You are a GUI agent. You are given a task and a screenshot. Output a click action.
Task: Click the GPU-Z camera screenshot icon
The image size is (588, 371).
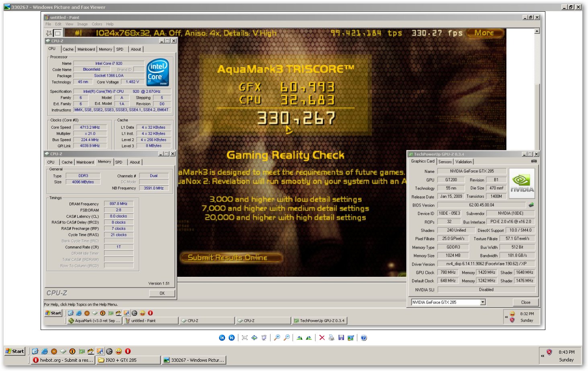point(534,161)
